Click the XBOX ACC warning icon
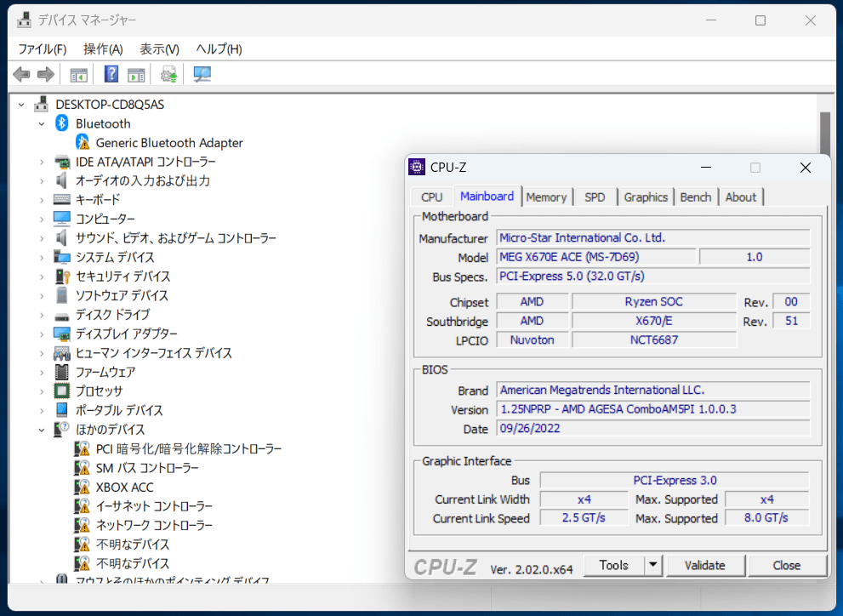Viewport: 843px width, 616px height. click(82, 487)
